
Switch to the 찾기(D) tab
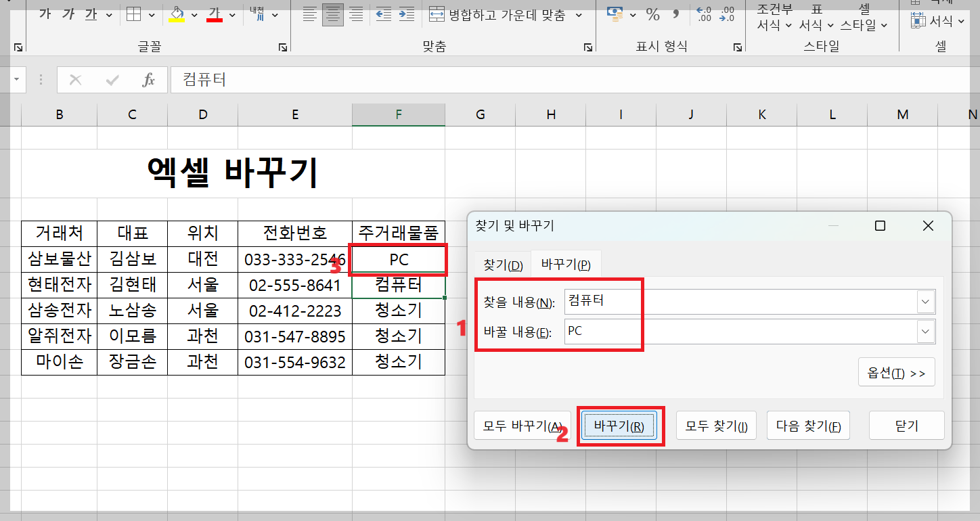pyautogui.click(x=502, y=264)
